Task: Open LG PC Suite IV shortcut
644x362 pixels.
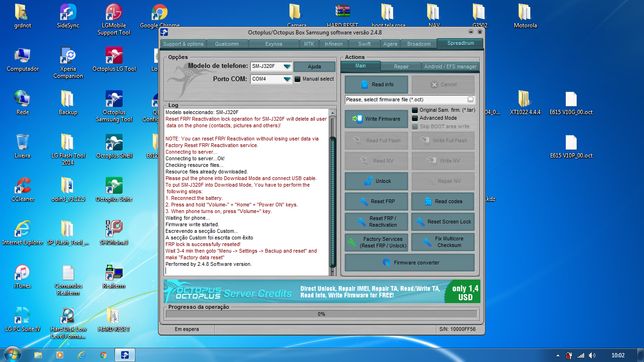Action: click(23, 320)
